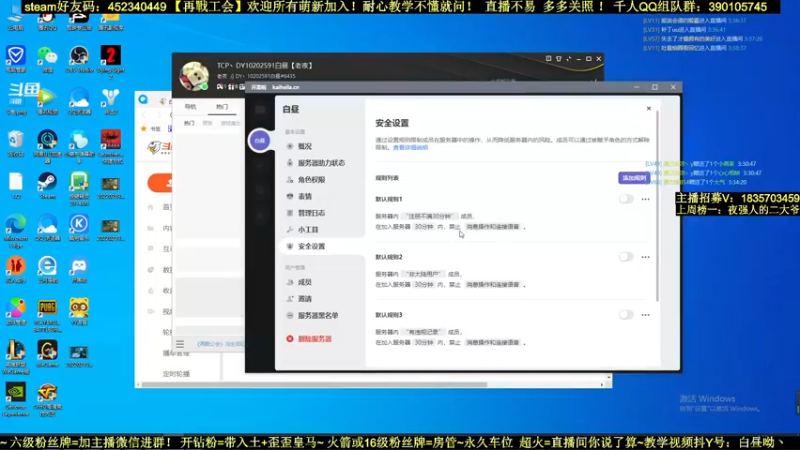Click the "非大陆用户" condition tag in rule 2
Screen dimensions: 800x450
click(x=423, y=274)
